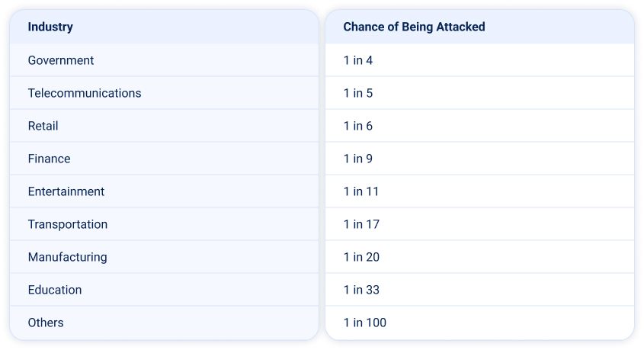This screenshot has height=350, width=644.
Task: Click the 1 in 6 value
Action: tap(358, 126)
